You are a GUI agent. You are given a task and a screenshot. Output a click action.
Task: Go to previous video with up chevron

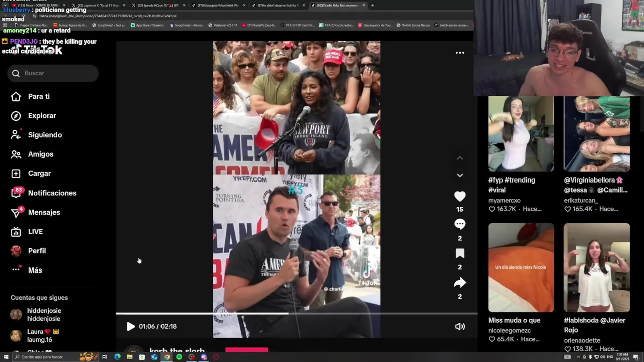coord(460,158)
